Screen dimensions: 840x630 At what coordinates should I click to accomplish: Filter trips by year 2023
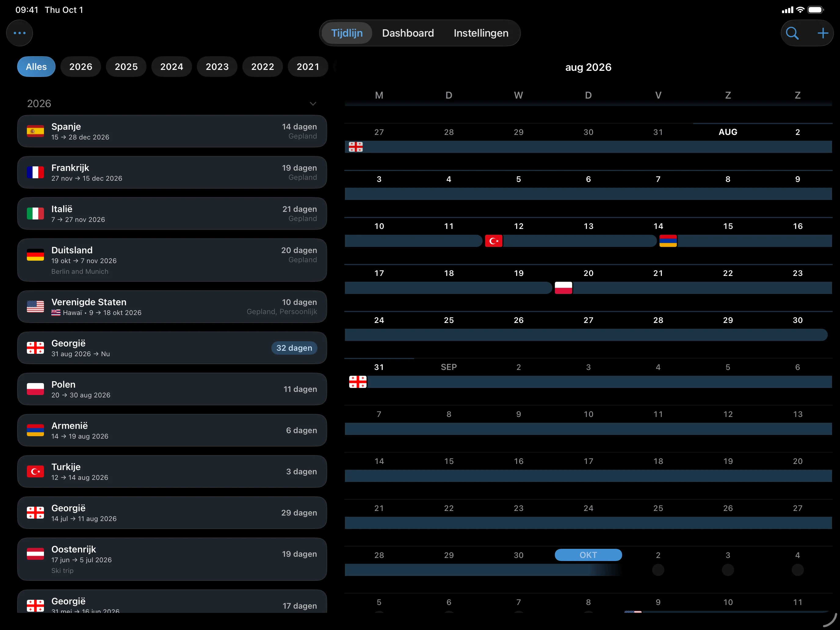217,67
